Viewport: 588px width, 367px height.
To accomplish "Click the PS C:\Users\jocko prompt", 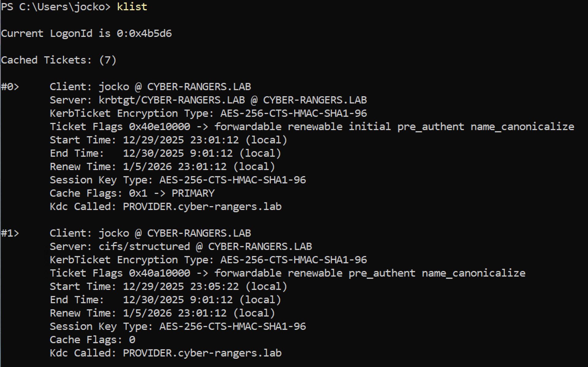I will tap(55, 7).
